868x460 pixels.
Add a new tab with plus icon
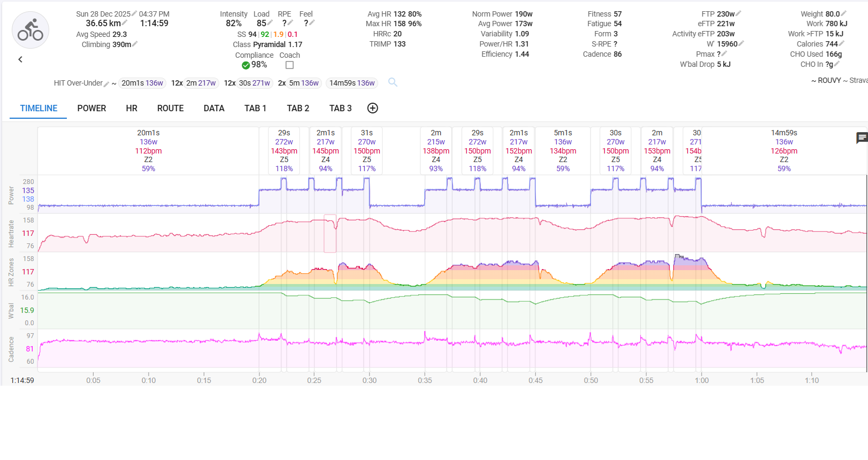point(373,108)
